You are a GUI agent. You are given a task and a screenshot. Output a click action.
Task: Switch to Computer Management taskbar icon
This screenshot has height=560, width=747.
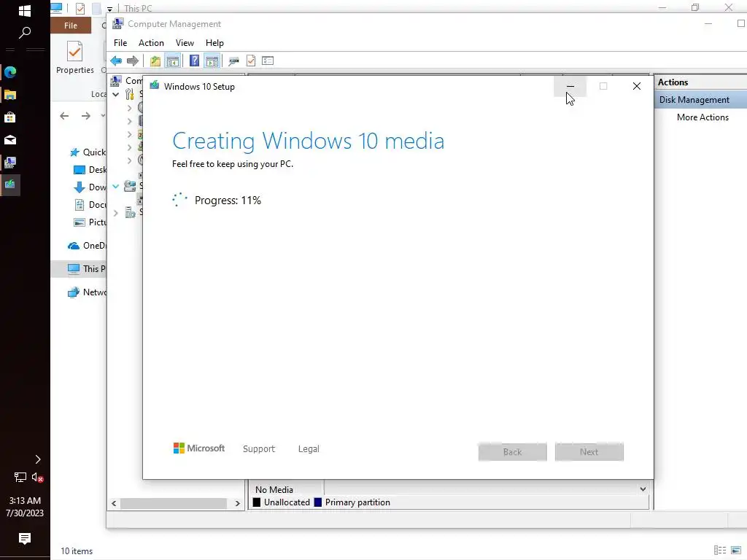pos(10,163)
